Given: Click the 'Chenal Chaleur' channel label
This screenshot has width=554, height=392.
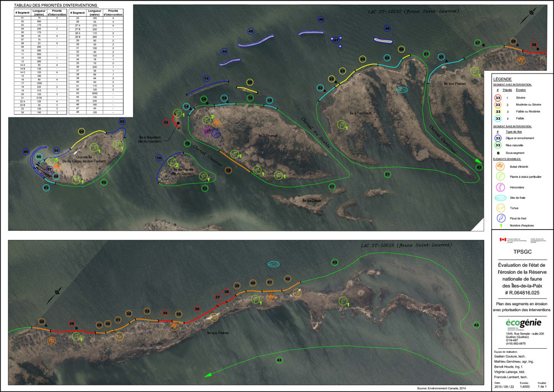Looking at the screenshot, I should coord(208,155).
